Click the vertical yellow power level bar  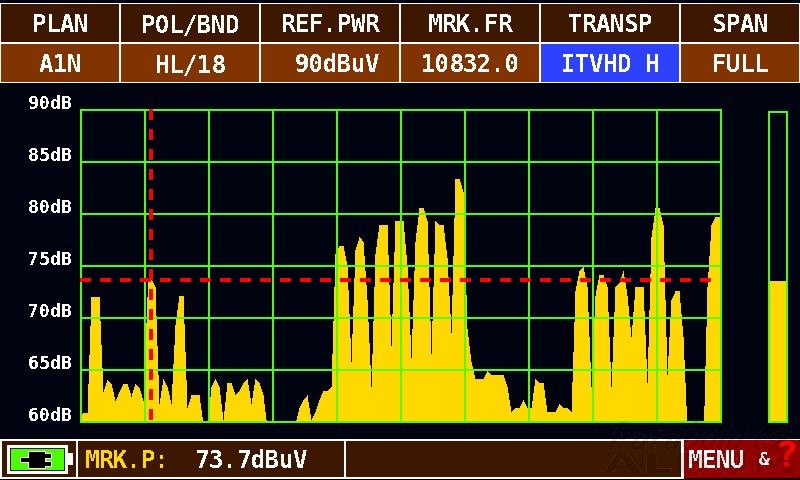(778, 267)
